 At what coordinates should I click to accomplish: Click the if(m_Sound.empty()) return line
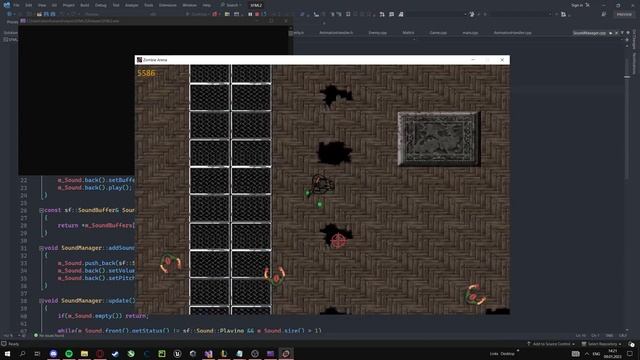coord(103,316)
